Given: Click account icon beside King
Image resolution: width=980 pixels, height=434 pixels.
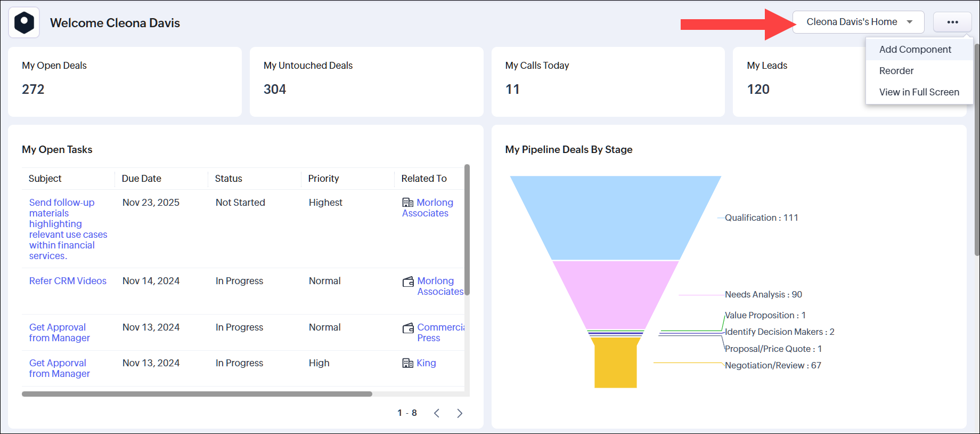Looking at the screenshot, I should (x=408, y=363).
